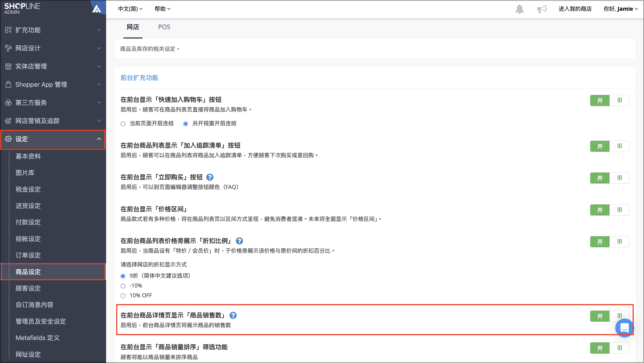Switch to the POS tab
Viewport: 644px width, 363px height.
(x=164, y=27)
